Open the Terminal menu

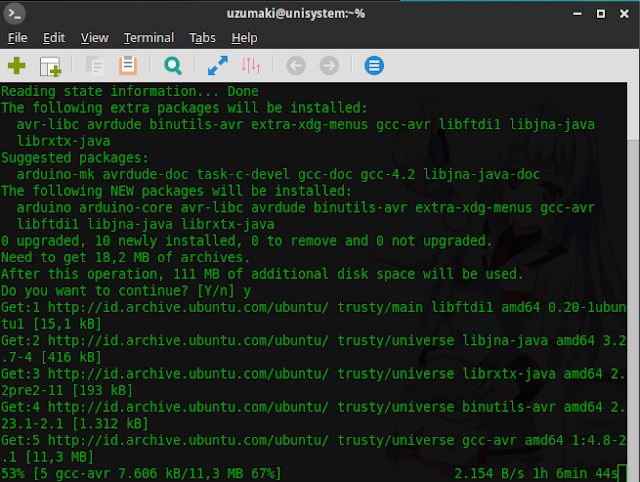[149, 38]
